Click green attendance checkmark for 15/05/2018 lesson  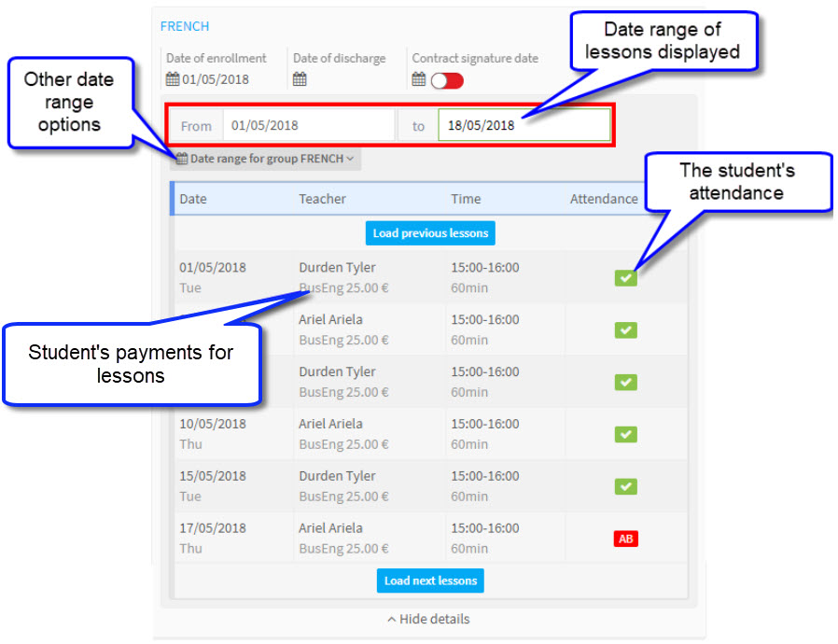[x=625, y=486]
